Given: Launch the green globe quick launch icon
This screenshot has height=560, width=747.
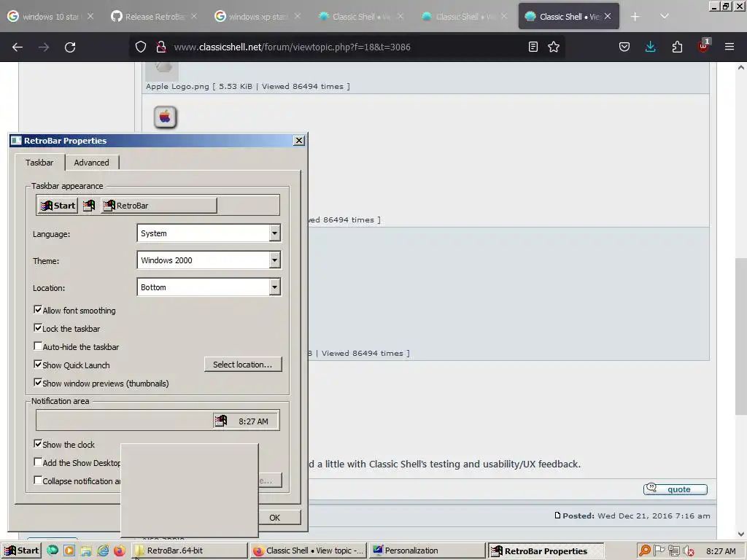Looking at the screenshot, I should coord(53,551).
